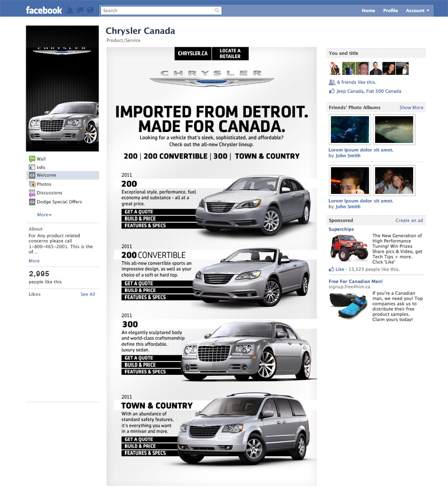Click See All next to Likes

pos(88,294)
